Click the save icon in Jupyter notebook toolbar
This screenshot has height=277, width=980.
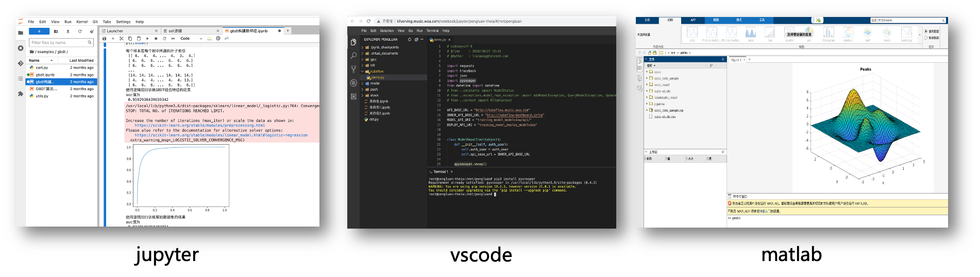105,39
